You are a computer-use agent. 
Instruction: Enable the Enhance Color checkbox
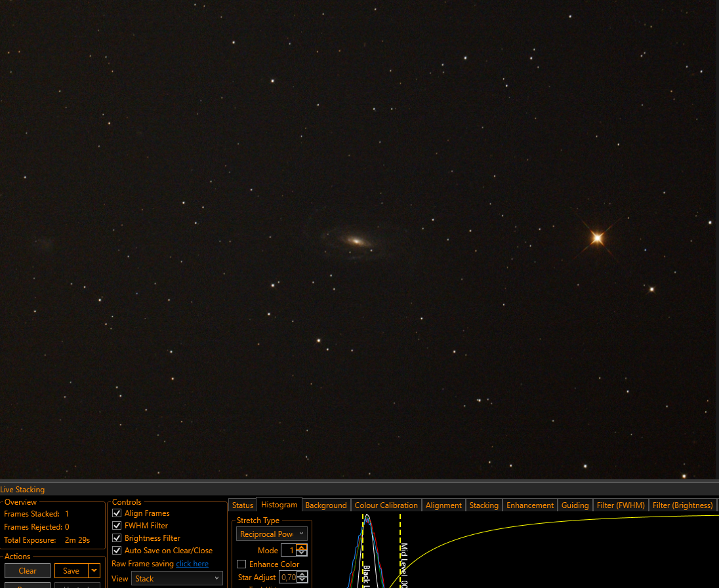(241, 564)
